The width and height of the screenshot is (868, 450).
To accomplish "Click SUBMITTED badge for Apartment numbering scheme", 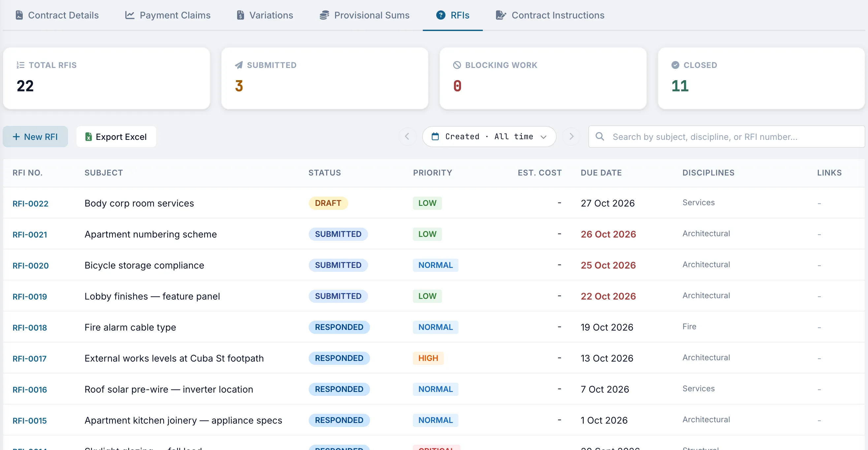I will tap(338, 234).
